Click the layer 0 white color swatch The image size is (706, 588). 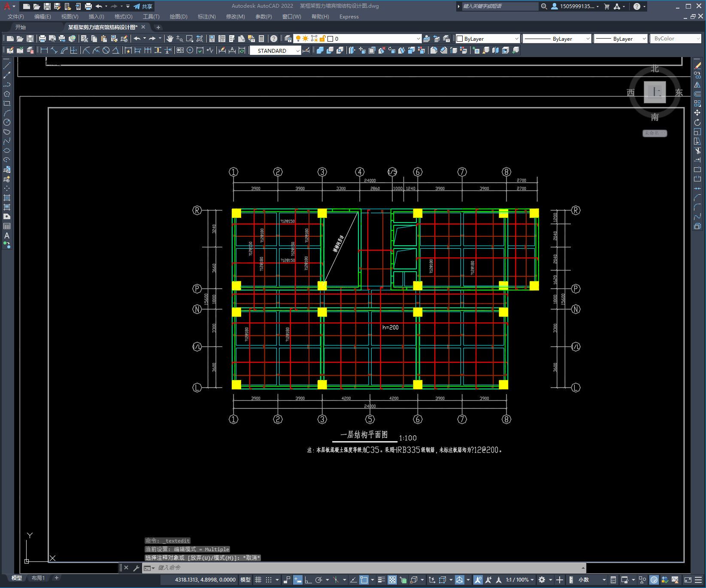(x=330, y=39)
